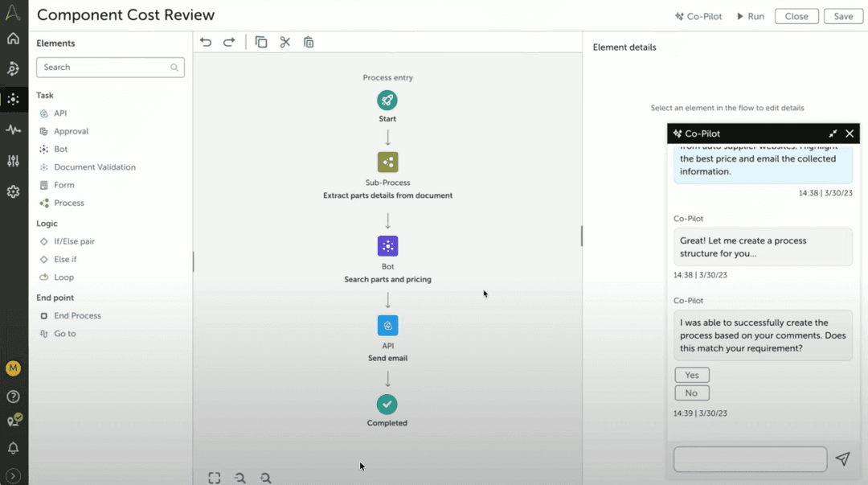This screenshot has height=485, width=868.
Task: Click 'Search parts and pricing' label
Action: point(387,279)
